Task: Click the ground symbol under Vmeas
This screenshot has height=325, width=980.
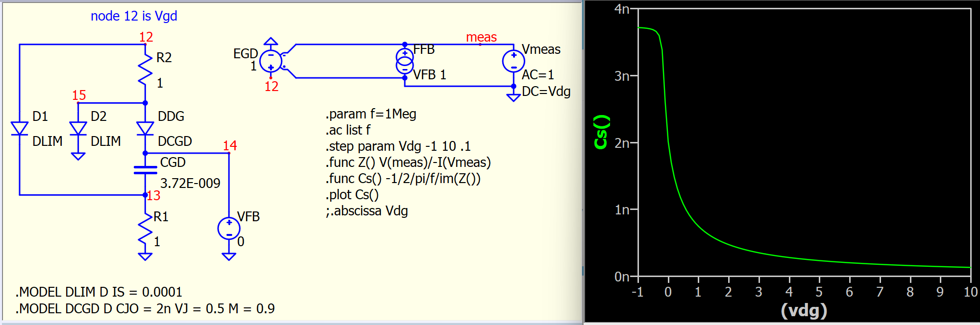Action: point(514,97)
